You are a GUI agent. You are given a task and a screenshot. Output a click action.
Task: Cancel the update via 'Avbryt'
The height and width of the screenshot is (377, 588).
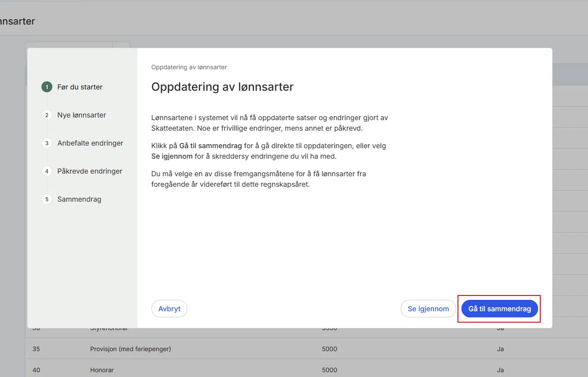[169, 309]
